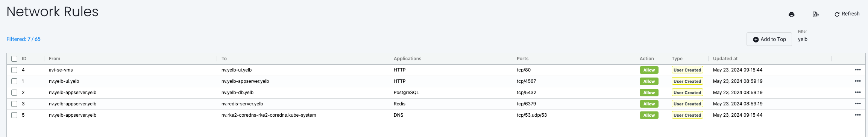Image resolution: width=868 pixels, height=137 pixels.
Task: Click the To cell nv.rke2-coredns-rke2-coredns.kube-system
Action: 269,115
